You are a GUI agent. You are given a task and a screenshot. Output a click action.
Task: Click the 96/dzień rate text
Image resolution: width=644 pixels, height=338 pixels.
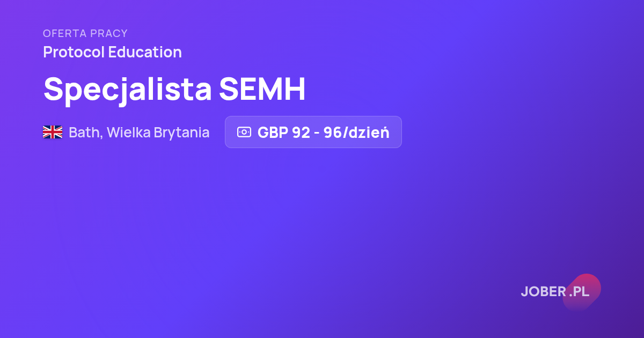356,133
